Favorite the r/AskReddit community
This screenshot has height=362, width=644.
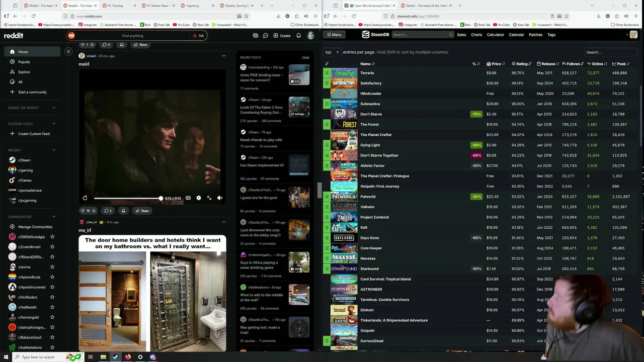[52, 307]
